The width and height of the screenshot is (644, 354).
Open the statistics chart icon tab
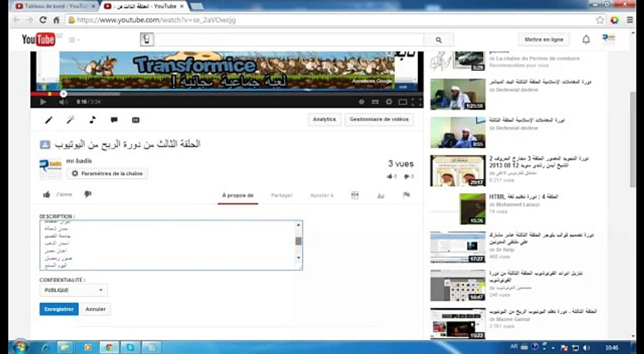[380, 195]
